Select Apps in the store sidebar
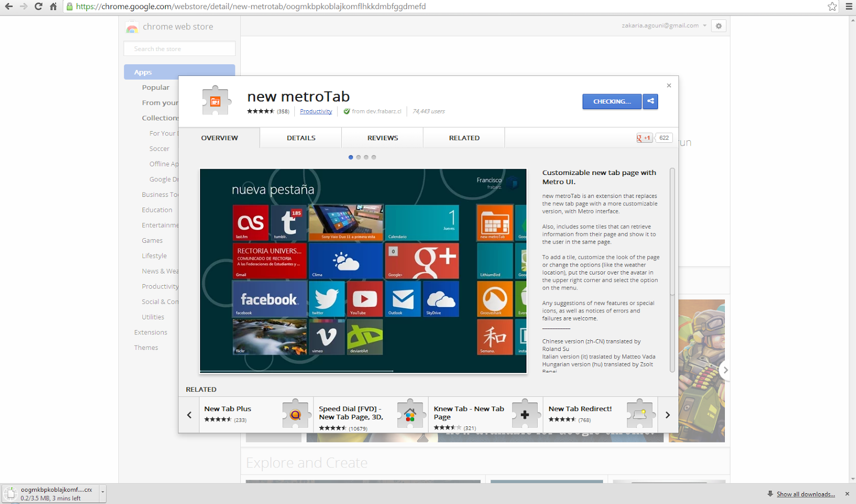 [179, 72]
